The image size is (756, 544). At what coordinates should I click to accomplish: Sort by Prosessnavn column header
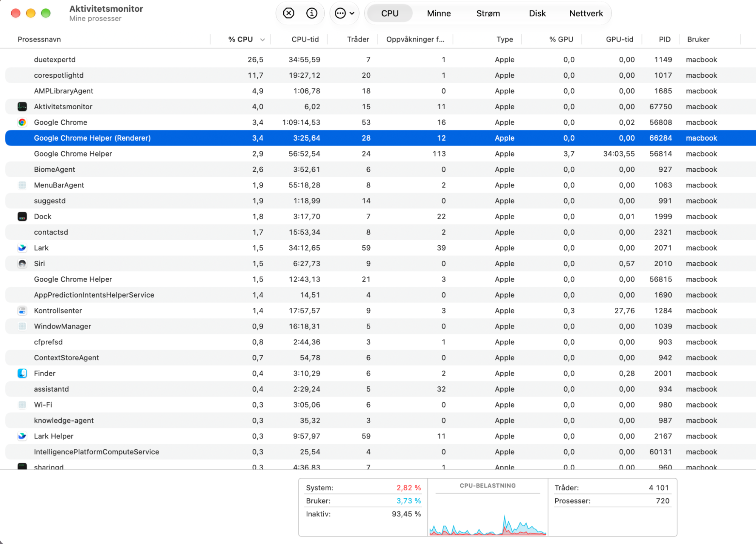point(39,39)
